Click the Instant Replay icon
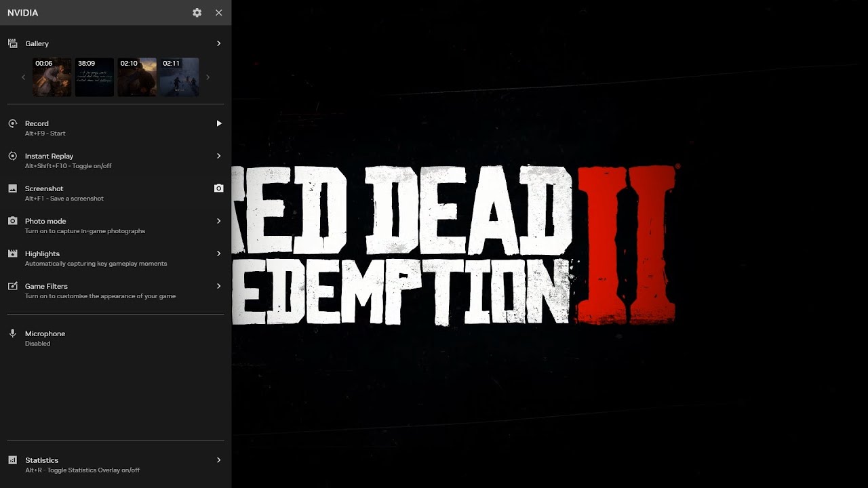This screenshot has height=488, width=868. pos(12,156)
